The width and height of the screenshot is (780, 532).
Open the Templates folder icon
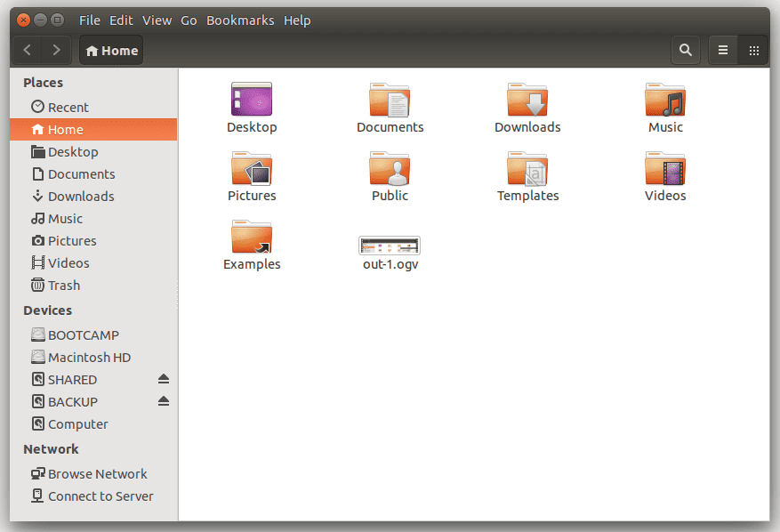coord(527,168)
